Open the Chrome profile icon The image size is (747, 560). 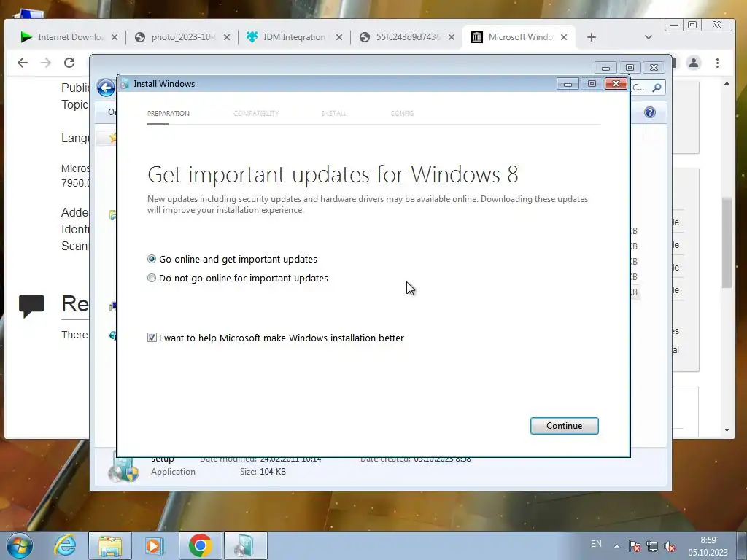[694, 63]
